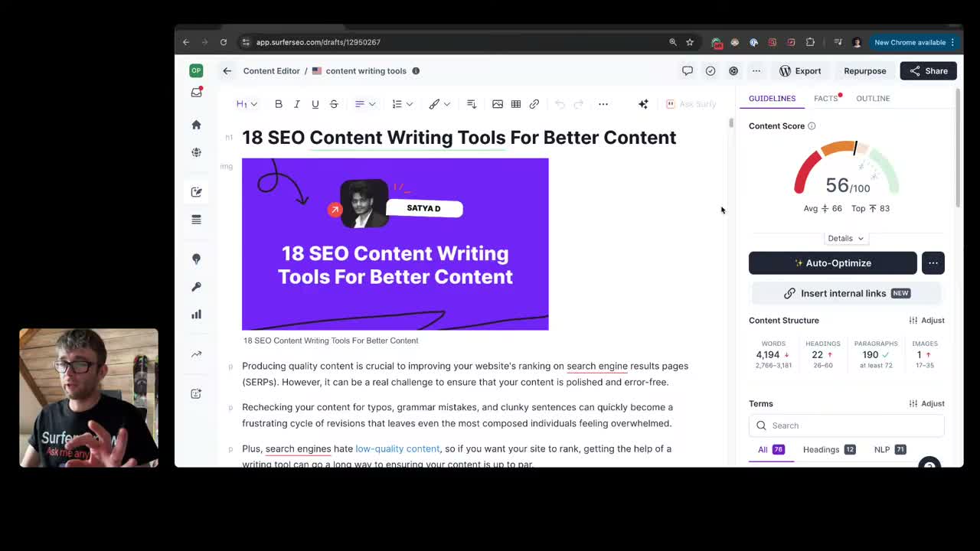This screenshot has height=551, width=980.
Task: Select the Guidelines tab
Action: [x=772, y=99]
